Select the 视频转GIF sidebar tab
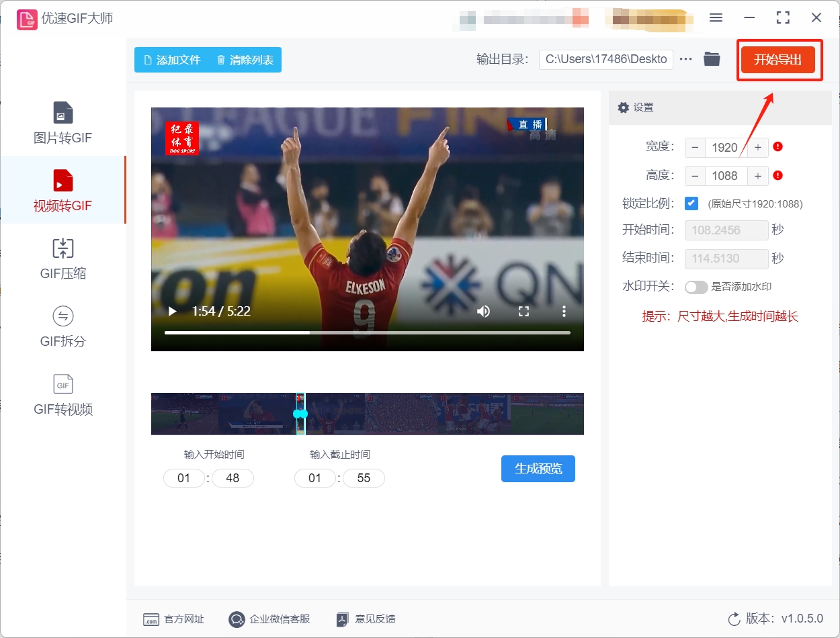The width and height of the screenshot is (840, 638). click(x=62, y=190)
